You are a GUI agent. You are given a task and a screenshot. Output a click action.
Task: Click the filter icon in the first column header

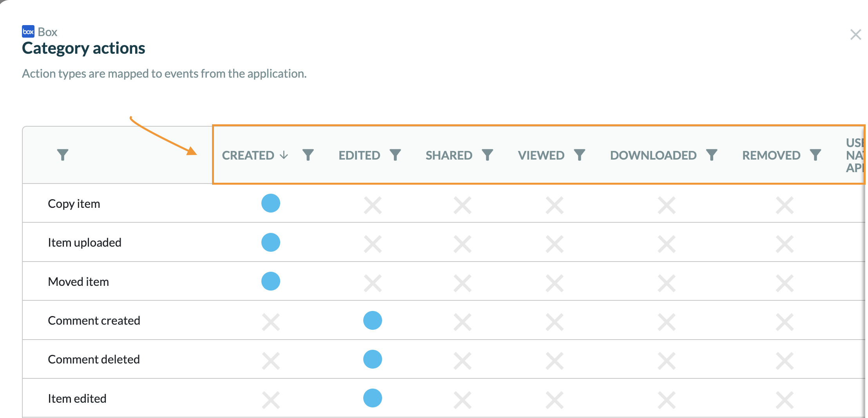[x=63, y=155]
